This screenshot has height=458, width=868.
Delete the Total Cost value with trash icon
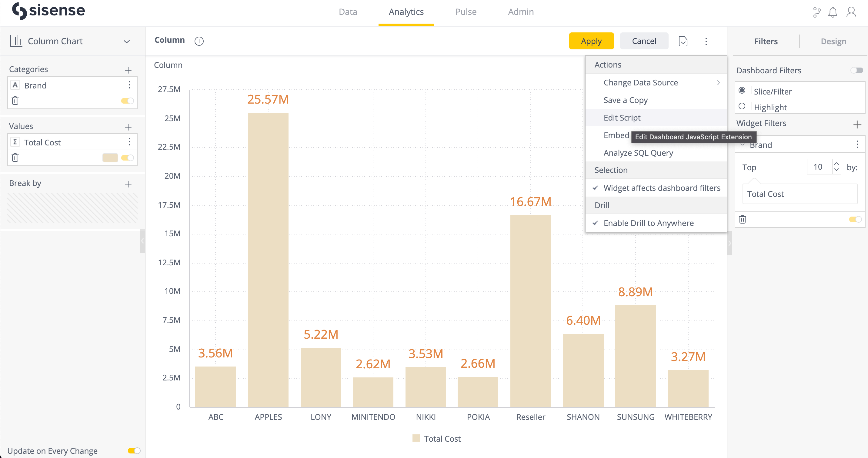[x=15, y=157]
